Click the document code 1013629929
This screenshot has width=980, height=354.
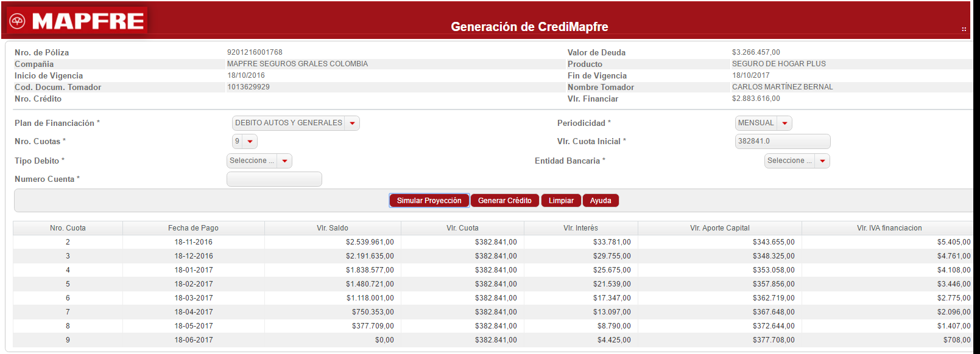(249, 87)
